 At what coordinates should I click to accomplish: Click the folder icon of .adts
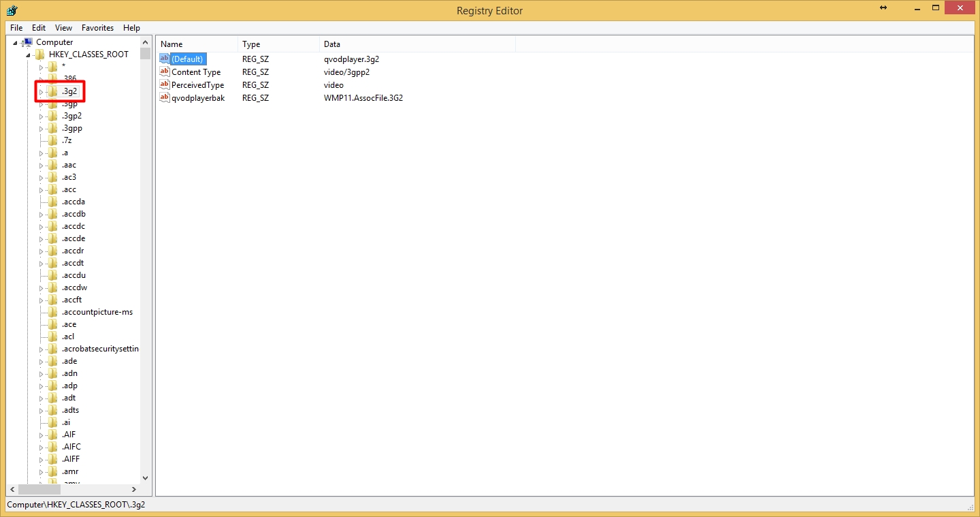[53, 410]
